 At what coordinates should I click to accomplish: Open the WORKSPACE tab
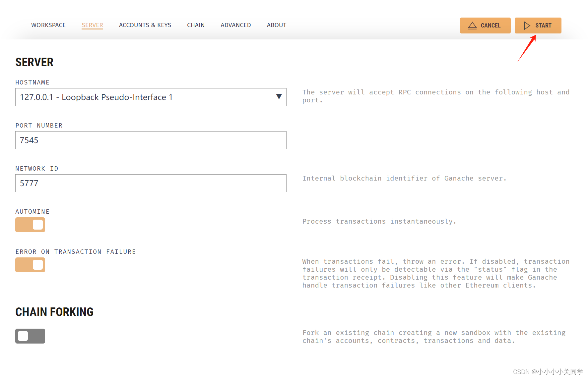point(48,25)
